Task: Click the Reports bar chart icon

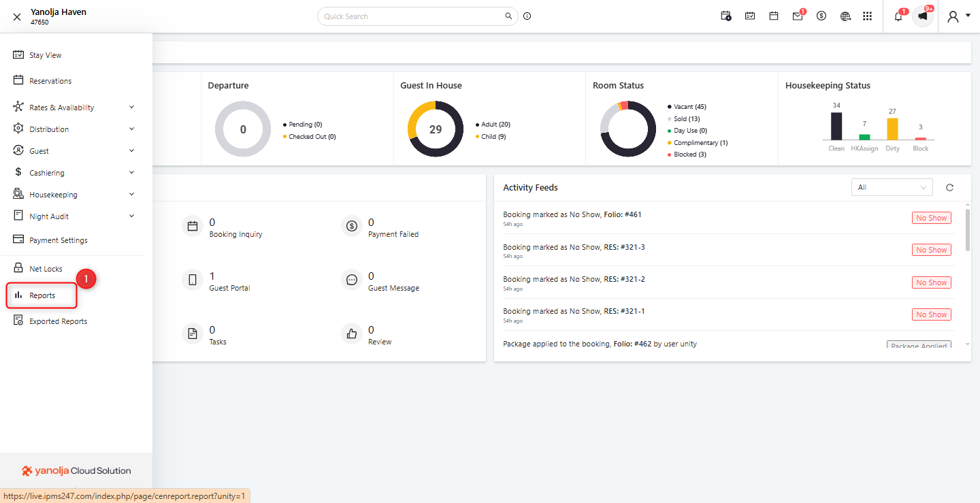Action: [x=18, y=295]
